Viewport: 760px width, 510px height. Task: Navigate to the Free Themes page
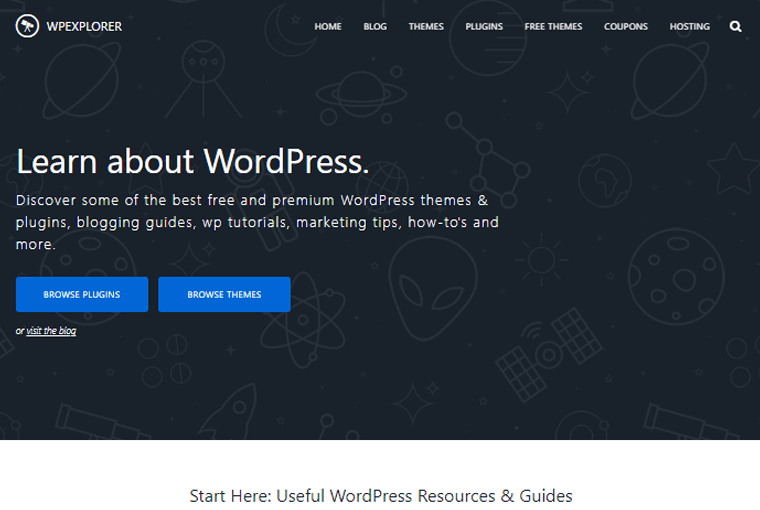click(x=553, y=27)
